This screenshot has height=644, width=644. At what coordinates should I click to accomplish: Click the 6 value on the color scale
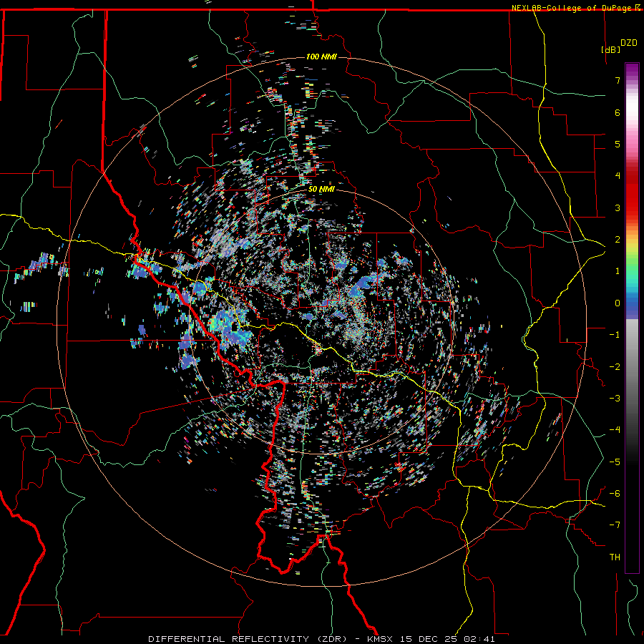tap(618, 112)
